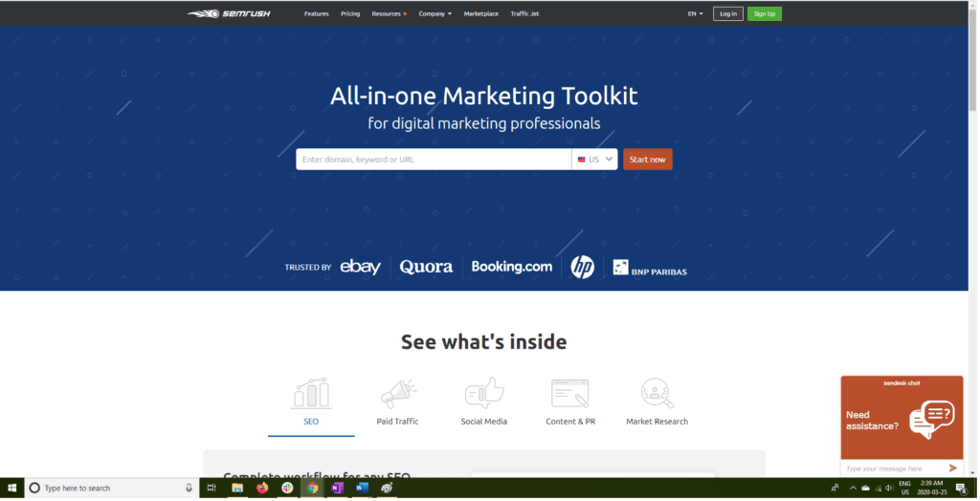Open Traffic Jet from the navigation
Screen dimensions: 980x501
tap(525, 13)
